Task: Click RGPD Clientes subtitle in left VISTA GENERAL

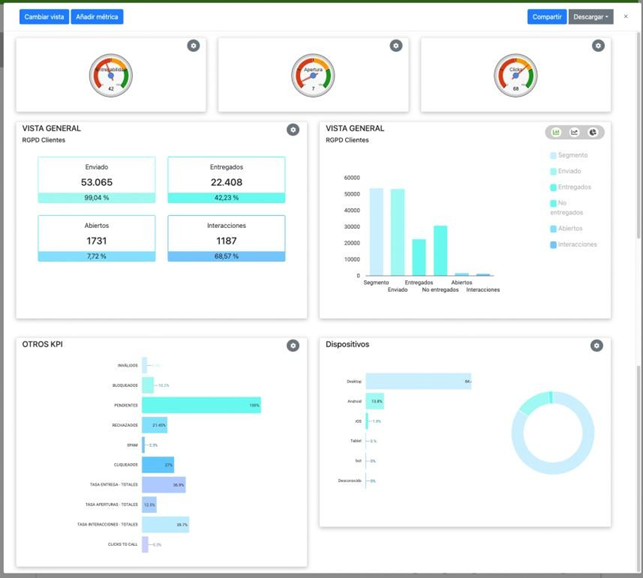Action: tap(43, 140)
